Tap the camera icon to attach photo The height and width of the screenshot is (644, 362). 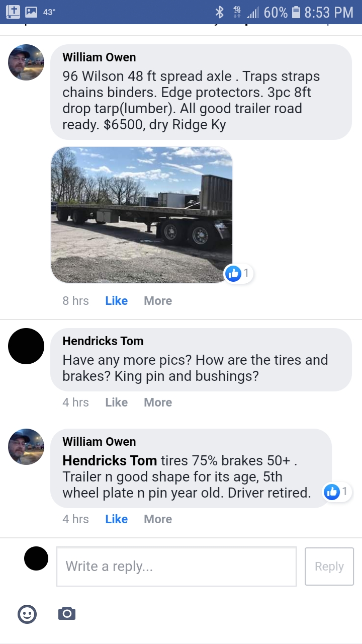(67, 614)
